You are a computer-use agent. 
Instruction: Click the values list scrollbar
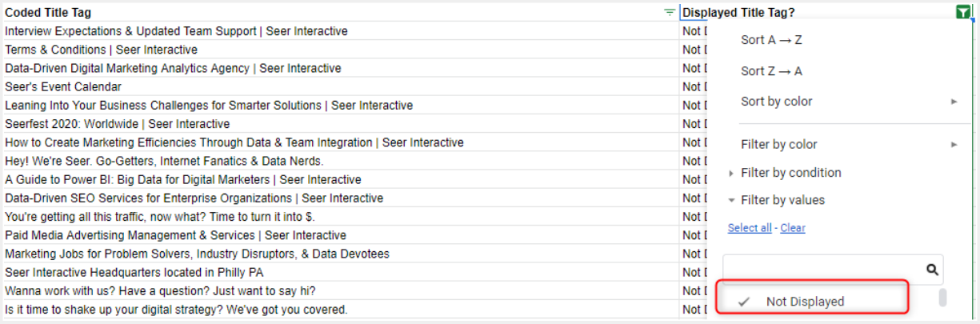942,298
